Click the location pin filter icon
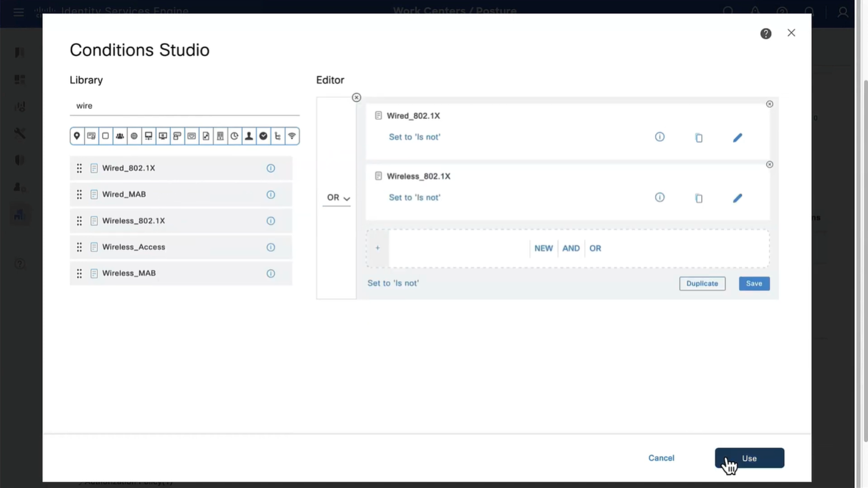This screenshot has width=868, height=488. tap(77, 136)
